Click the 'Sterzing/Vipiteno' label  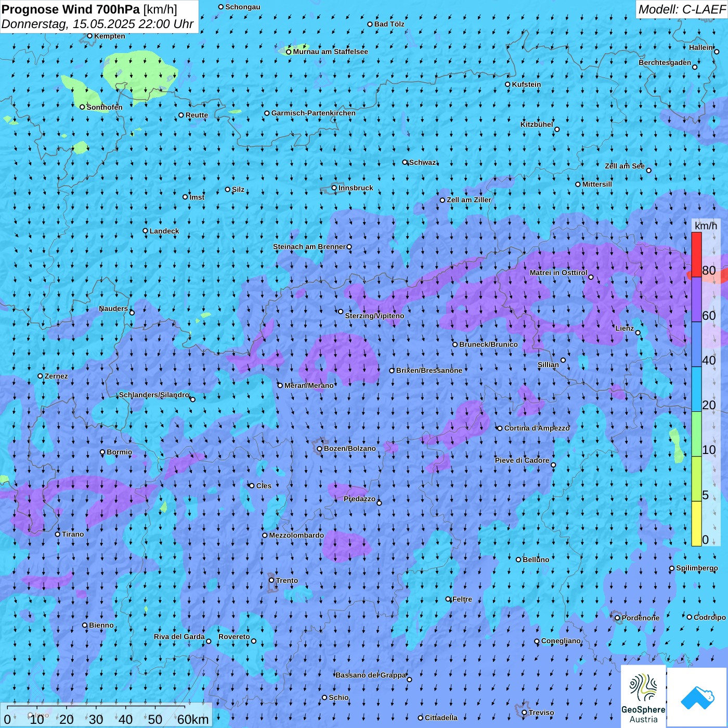tap(374, 316)
